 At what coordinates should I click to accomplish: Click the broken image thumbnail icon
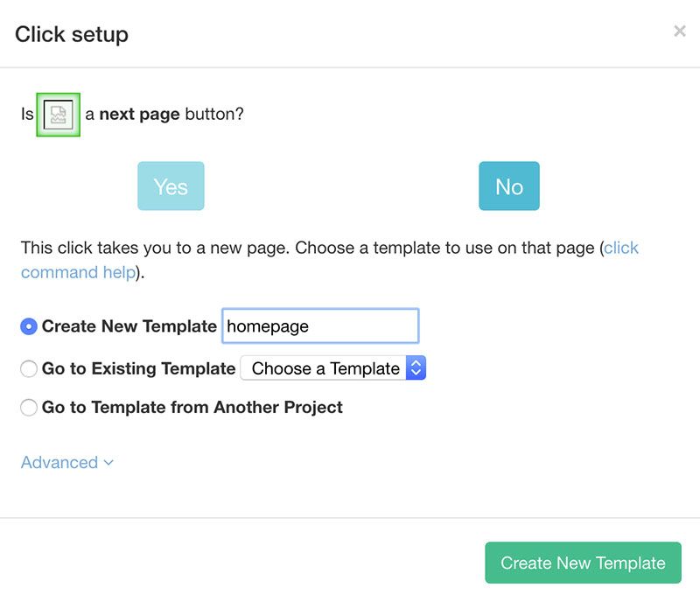point(58,115)
